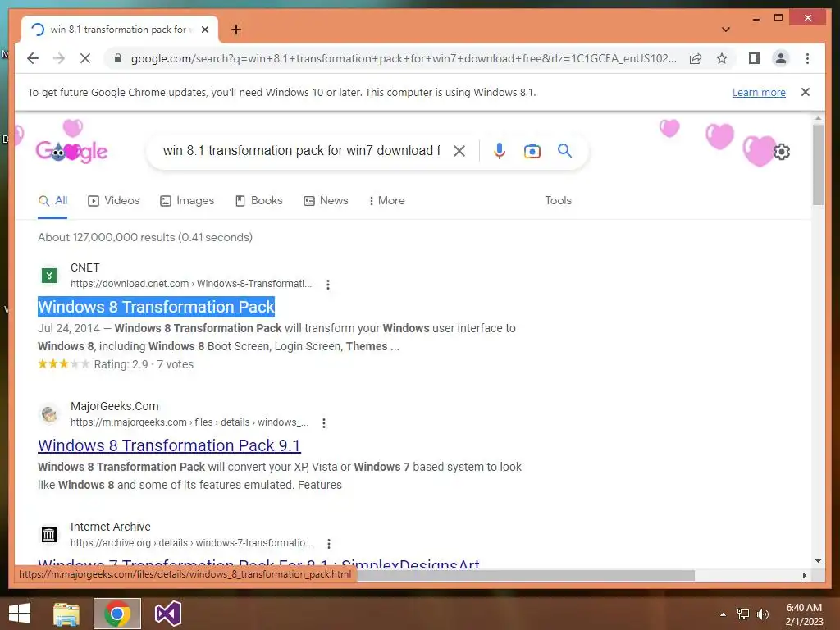Open the m.majorgeeks.com URL breadcrumb

[189, 422]
